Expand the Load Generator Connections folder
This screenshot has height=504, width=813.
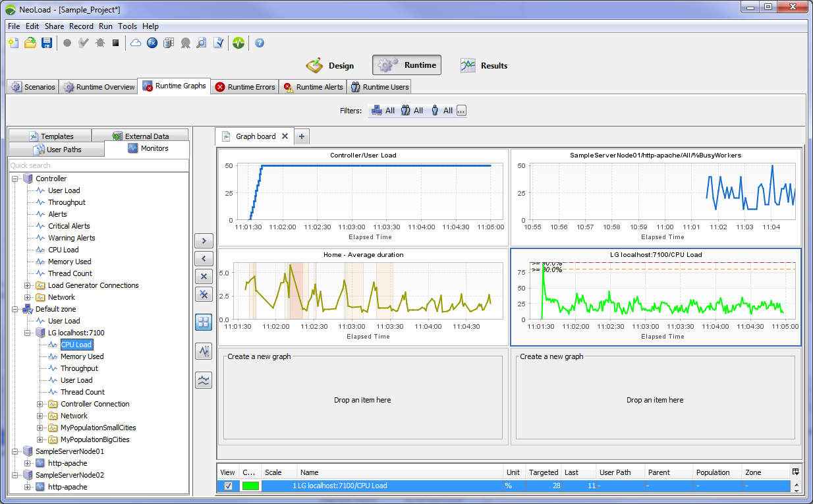tap(28, 285)
